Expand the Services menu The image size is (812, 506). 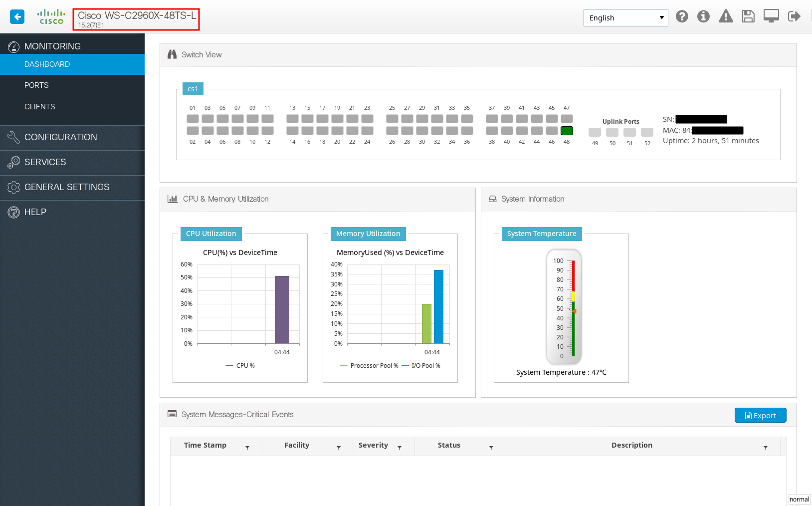tap(72, 162)
